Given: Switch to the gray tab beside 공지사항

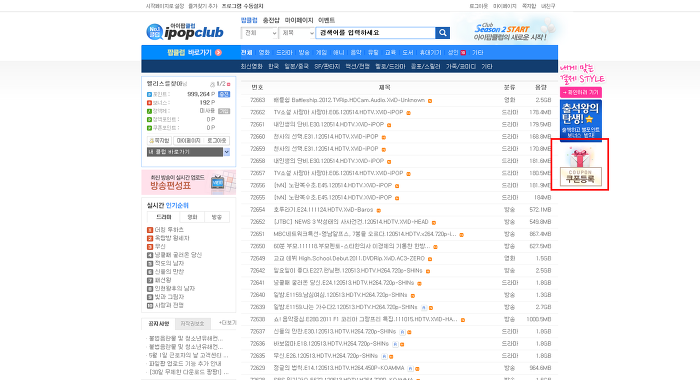Looking at the screenshot, I should click(192, 323).
